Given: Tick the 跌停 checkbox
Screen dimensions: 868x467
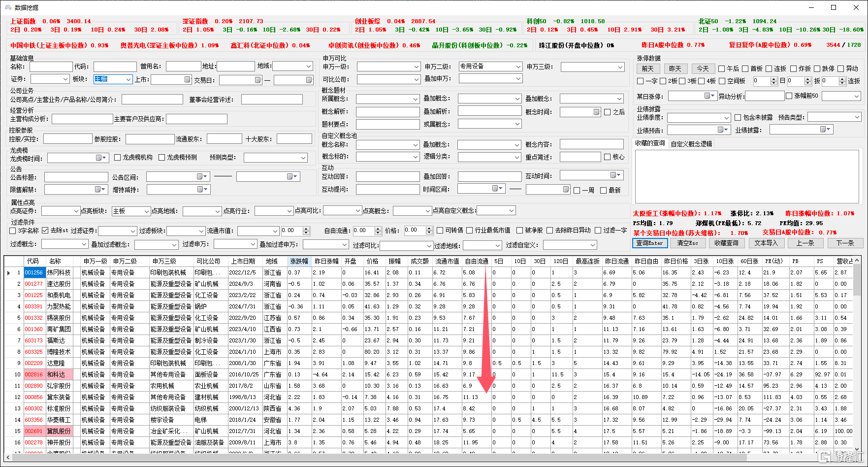Looking at the screenshot, I should pos(817,68).
